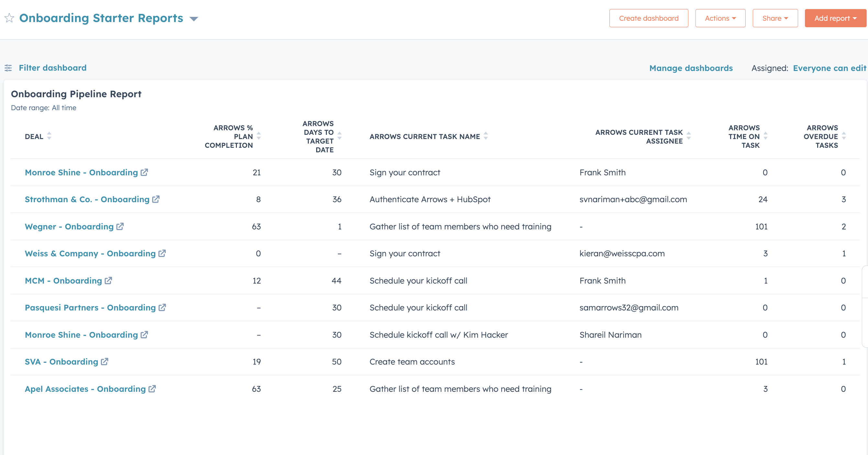
Task: Click external link icon beside SVA - Onboarding
Action: (x=104, y=362)
